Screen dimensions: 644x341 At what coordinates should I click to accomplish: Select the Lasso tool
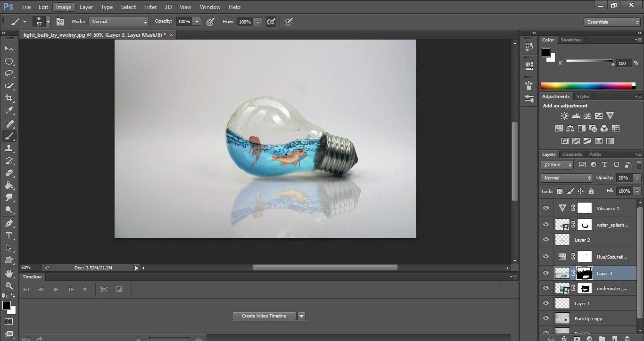(x=9, y=73)
